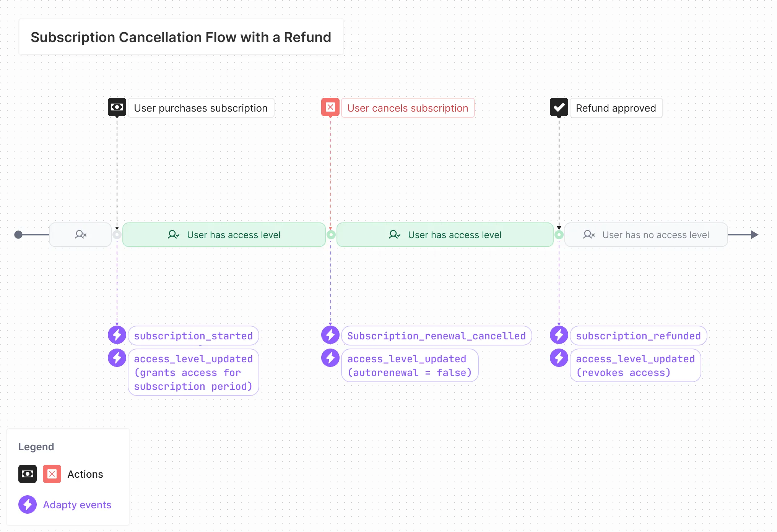The width and height of the screenshot is (777, 532).
Task: Click the Adapty events lightning icon in legend
Action: 28,504
